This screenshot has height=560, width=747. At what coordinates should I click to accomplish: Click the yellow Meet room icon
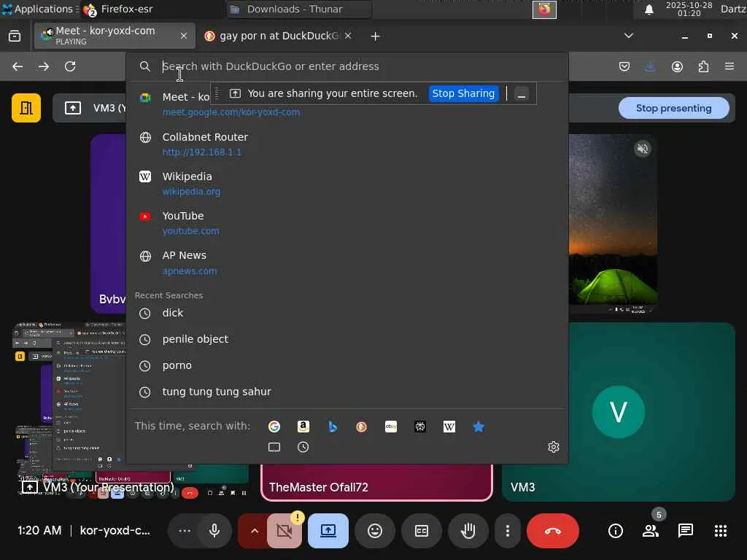(x=26, y=109)
